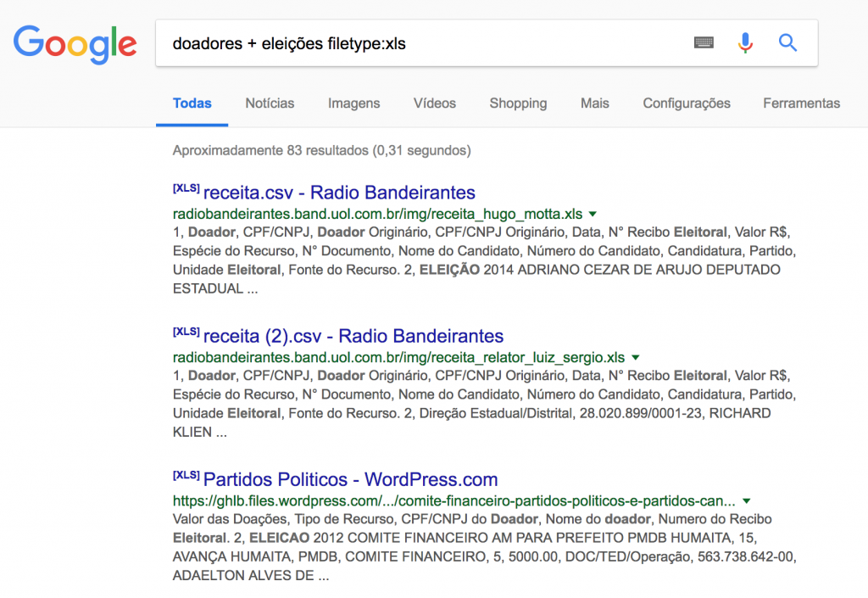Screen dimensions: 868x598
Task: Switch to the Notícias tab
Action: tap(270, 103)
